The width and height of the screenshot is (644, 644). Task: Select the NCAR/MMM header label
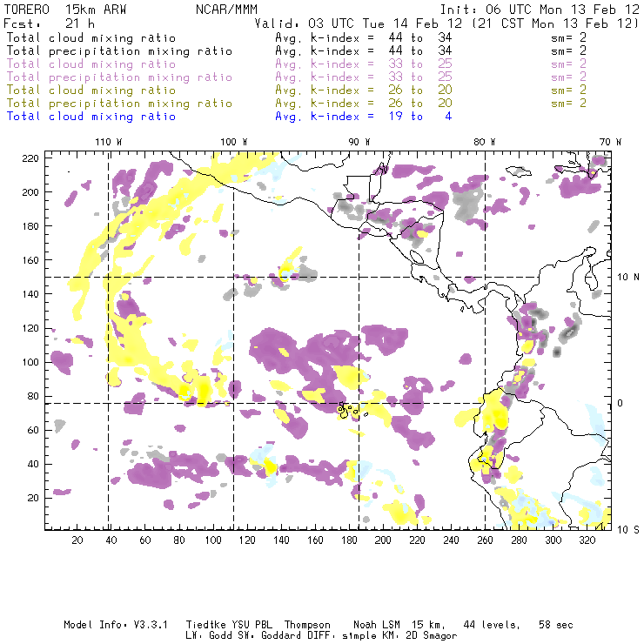click(x=225, y=10)
